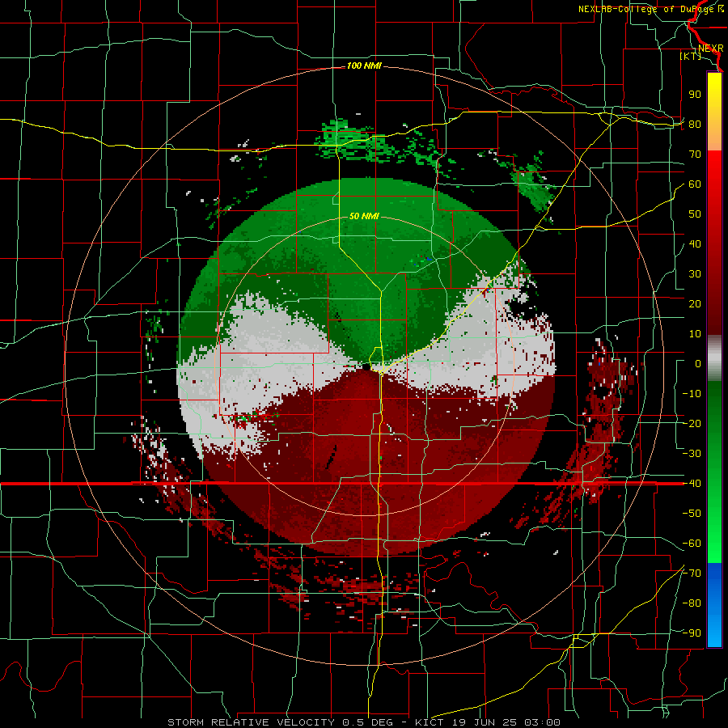Click the -50 scale label
The height and width of the screenshot is (728, 728).
[x=692, y=513]
